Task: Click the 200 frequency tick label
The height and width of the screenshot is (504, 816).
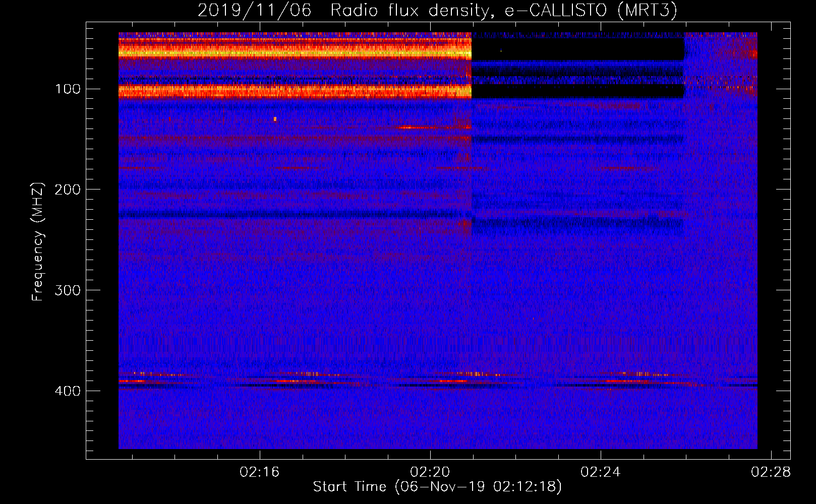Action: (68, 190)
